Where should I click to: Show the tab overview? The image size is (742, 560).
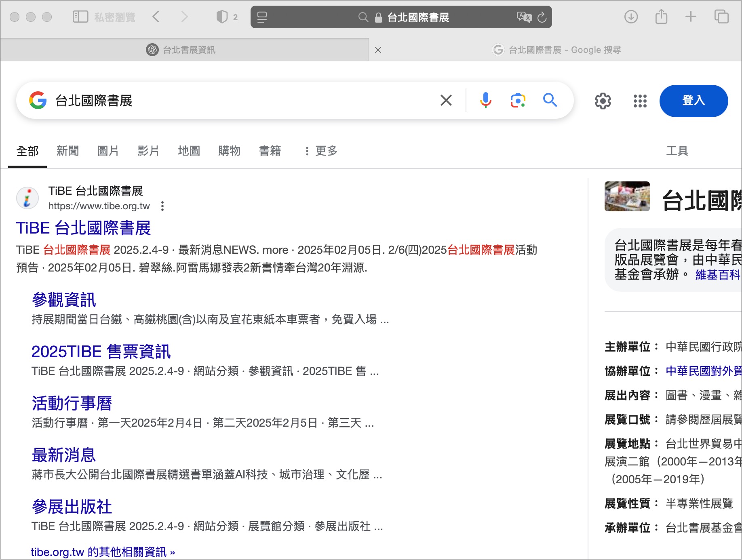point(721,17)
